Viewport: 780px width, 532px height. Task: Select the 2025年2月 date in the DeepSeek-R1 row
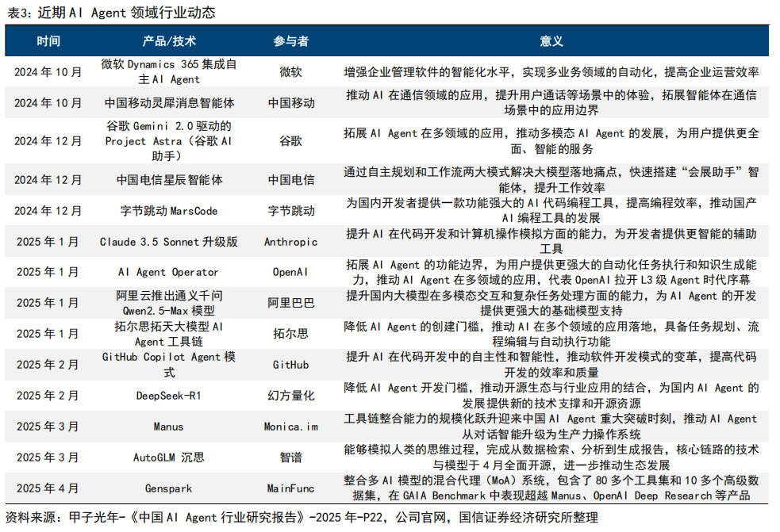pos(48,396)
